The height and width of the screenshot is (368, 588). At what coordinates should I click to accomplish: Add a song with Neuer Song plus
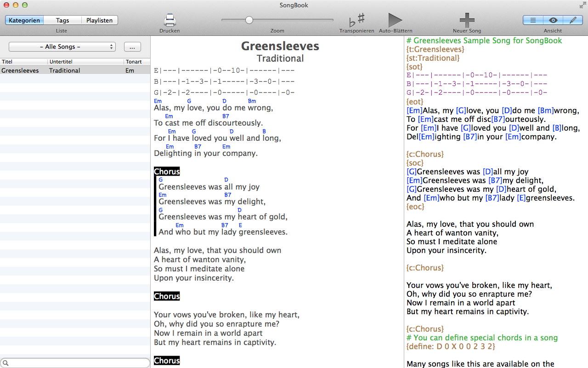click(x=467, y=20)
